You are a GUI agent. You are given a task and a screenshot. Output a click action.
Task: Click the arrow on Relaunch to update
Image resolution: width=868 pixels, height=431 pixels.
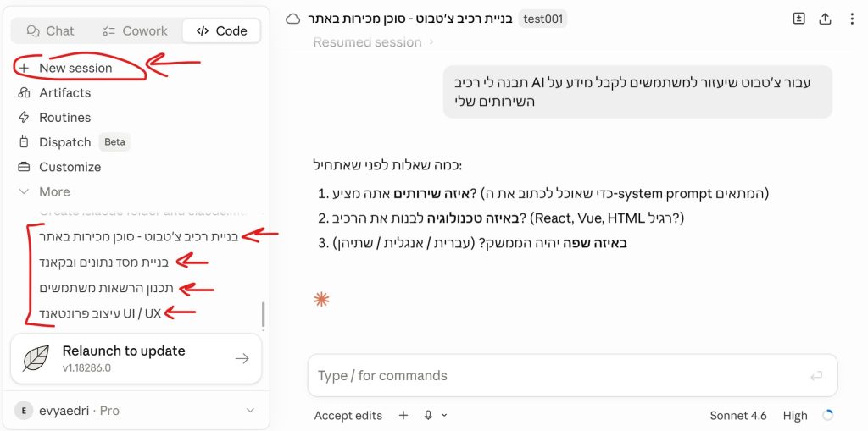(x=242, y=358)
